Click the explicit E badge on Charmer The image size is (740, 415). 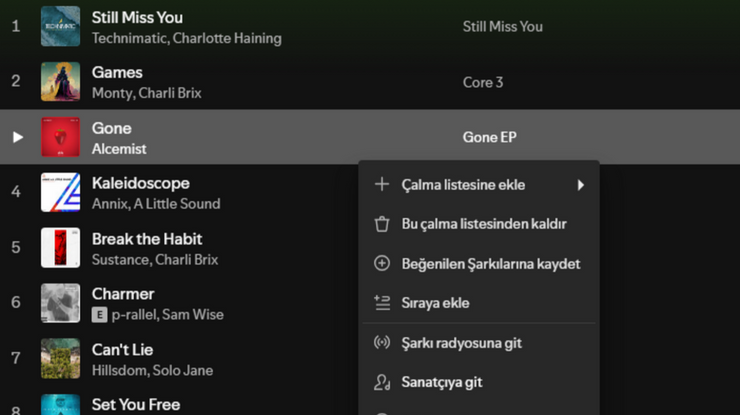99,315
